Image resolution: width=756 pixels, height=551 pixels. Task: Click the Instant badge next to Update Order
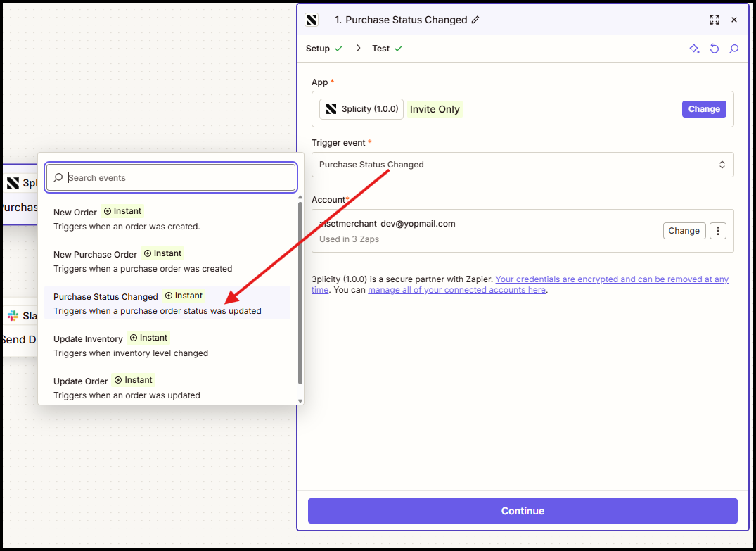click(x=134, y=380)
